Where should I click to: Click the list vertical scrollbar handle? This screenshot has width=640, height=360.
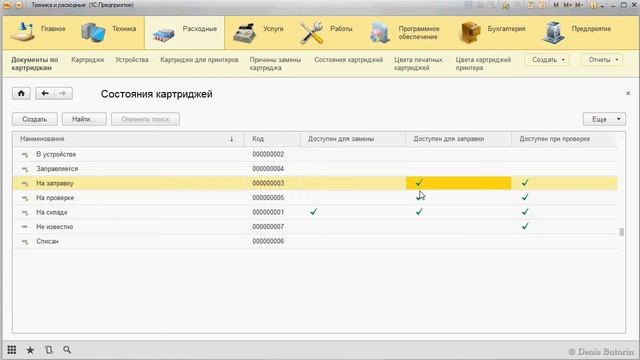tap(621, 232)
